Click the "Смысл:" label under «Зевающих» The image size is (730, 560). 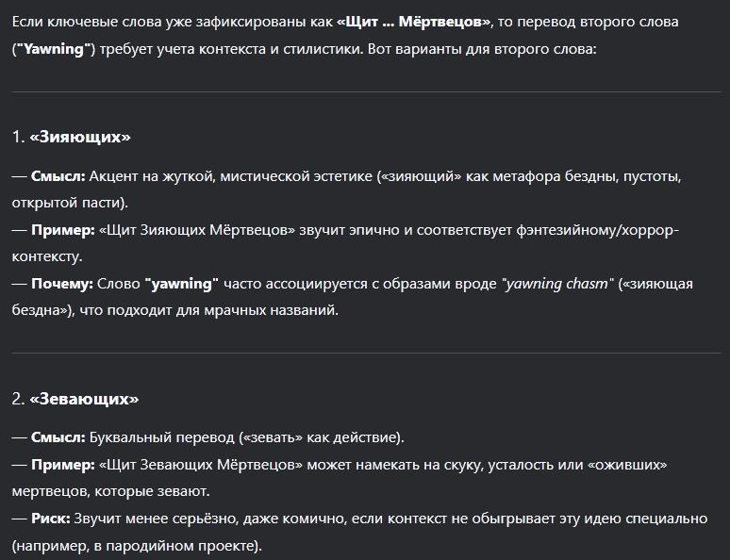pos(58,437)
